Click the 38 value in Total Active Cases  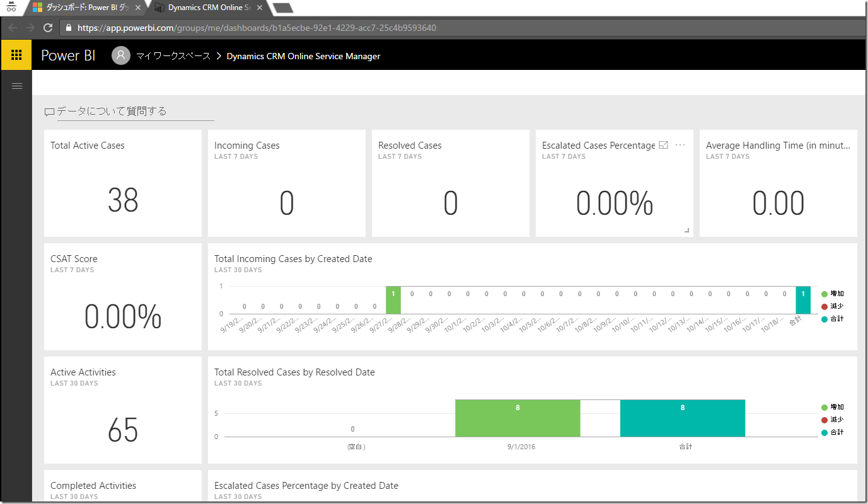123,201
